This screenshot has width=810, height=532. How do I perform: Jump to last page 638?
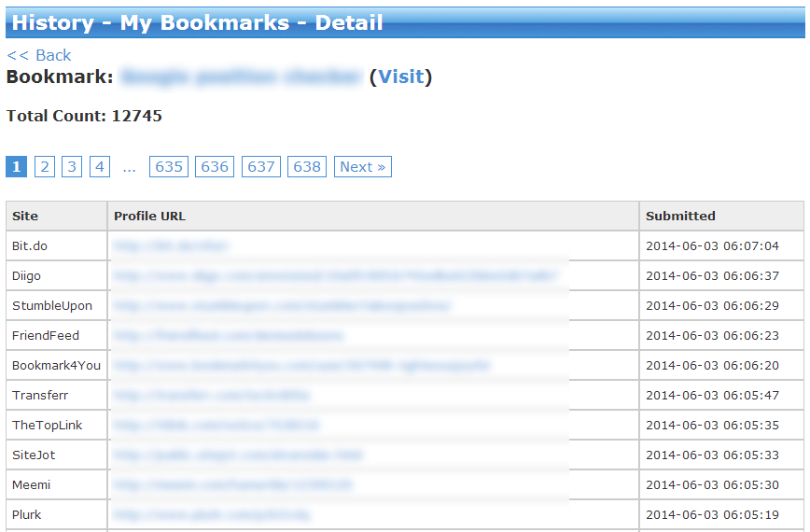tap(307, 167)
